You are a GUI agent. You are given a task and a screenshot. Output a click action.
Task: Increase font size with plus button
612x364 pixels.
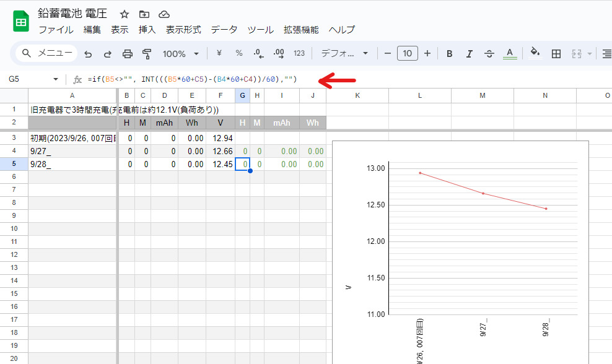coord(427,54)
